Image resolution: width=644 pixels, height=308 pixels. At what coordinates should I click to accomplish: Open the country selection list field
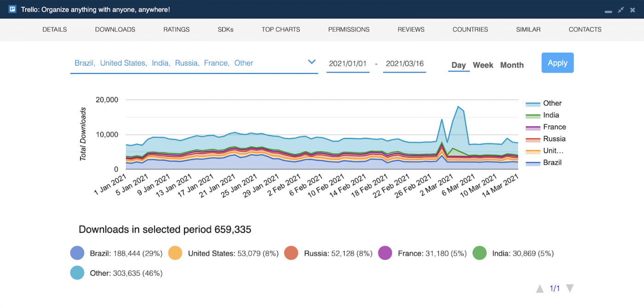(x=194, y=63)
